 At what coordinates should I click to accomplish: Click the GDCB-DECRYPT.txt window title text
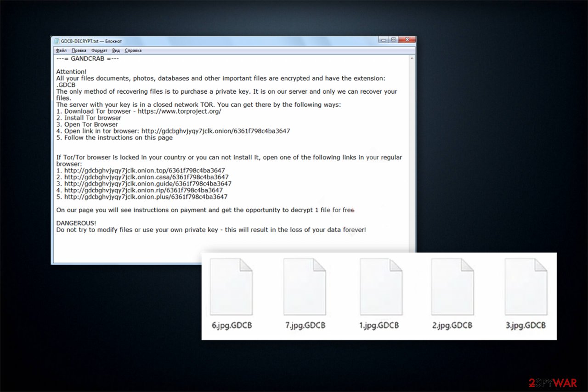coord(91,41)
